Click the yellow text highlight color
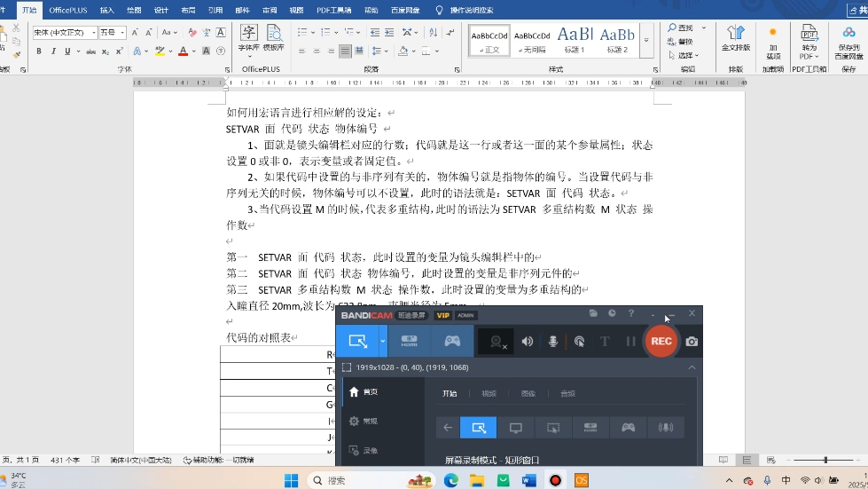The image size is (868, 489). pos(160,51)
